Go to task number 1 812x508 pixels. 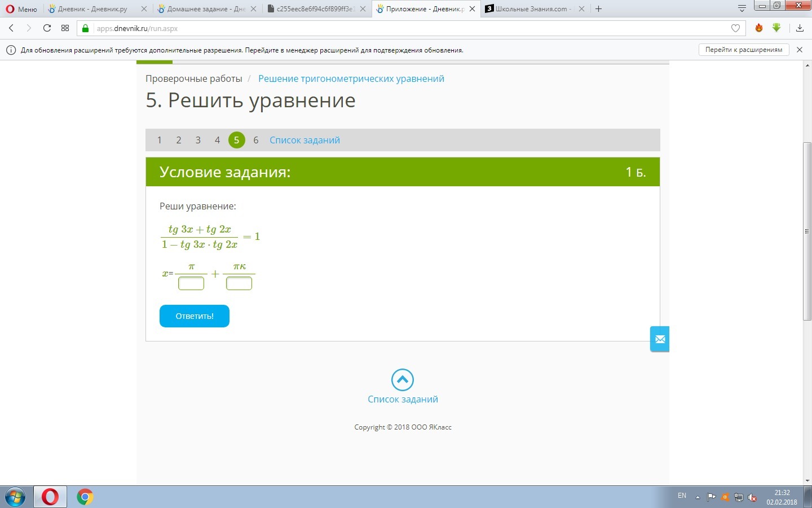pos(160,140)
